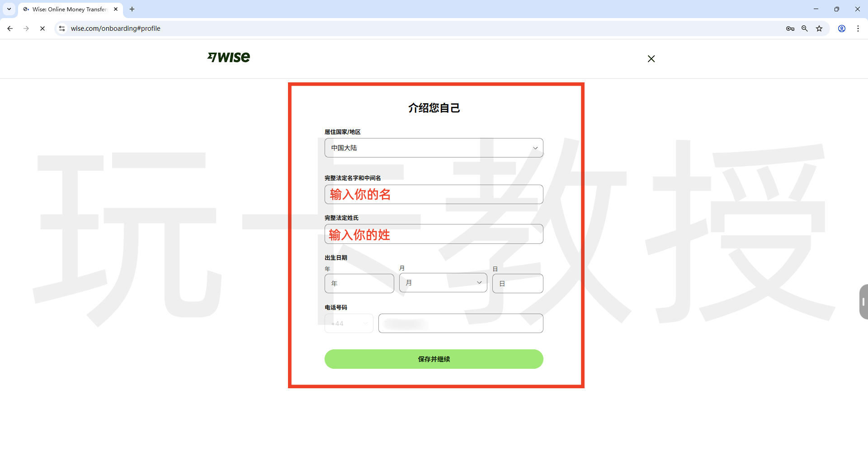Open the Chrome three-dot menu

[858, 29]
